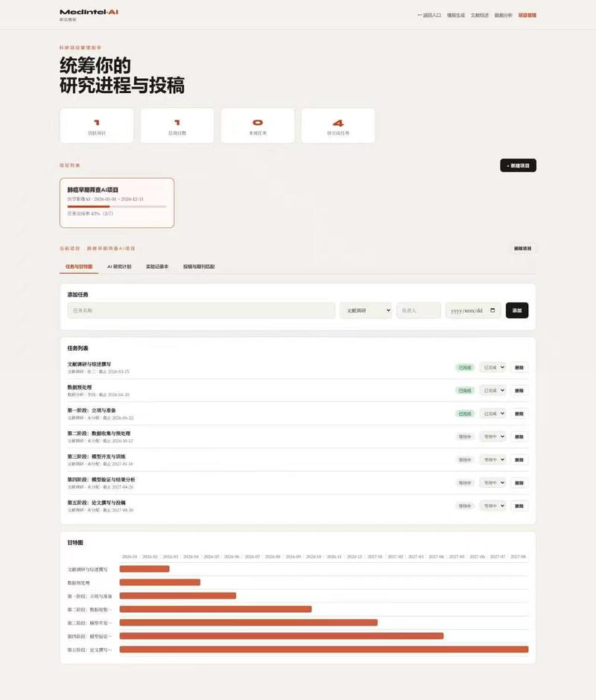Expand status dropdown for 数据预处理 task
Viewport: 596px width, 700px height.
tap(492, 391)
